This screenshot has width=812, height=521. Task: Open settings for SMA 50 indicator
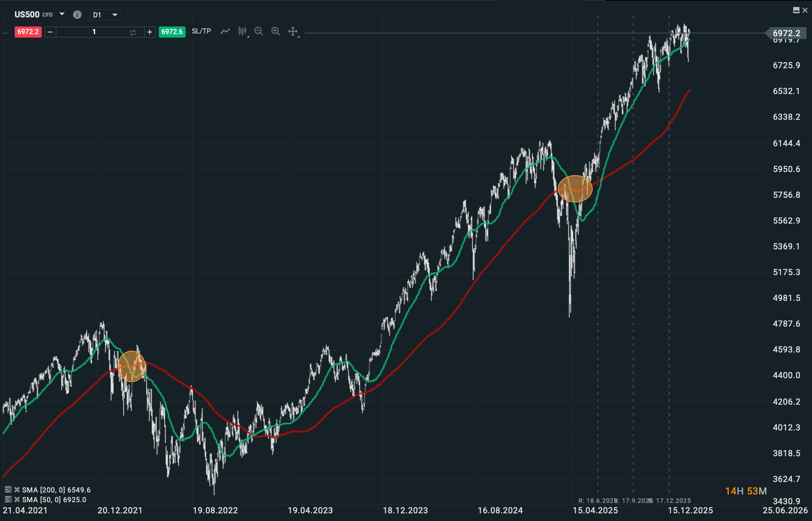click(8, 499)
